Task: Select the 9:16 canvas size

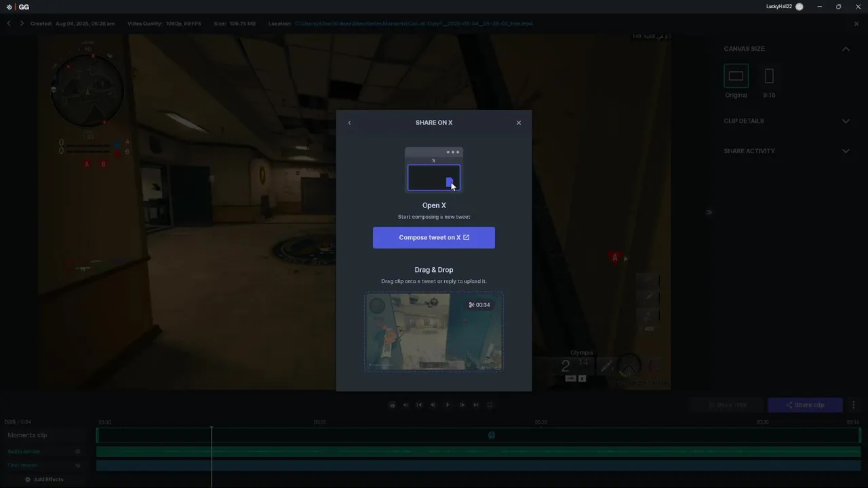Action: pyautogui.click(x=769, y=76)
